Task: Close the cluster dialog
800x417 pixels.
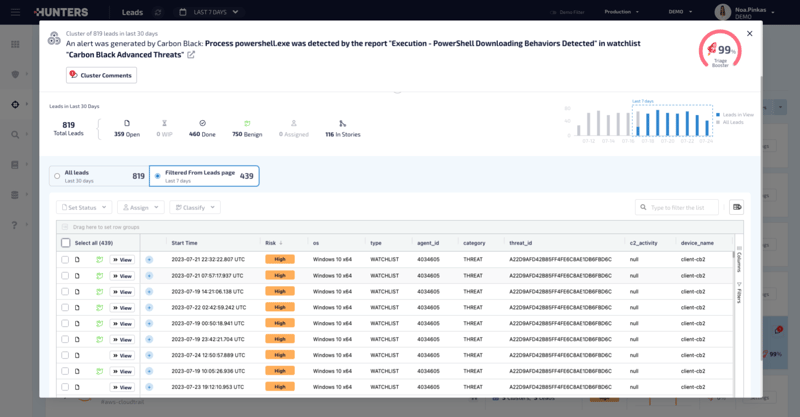Action: [x=749, y=34]
